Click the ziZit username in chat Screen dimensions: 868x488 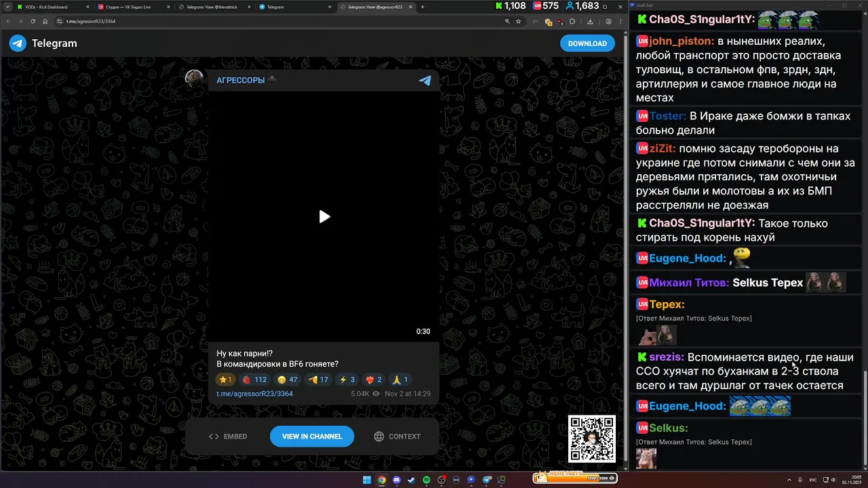click(662, 148)
